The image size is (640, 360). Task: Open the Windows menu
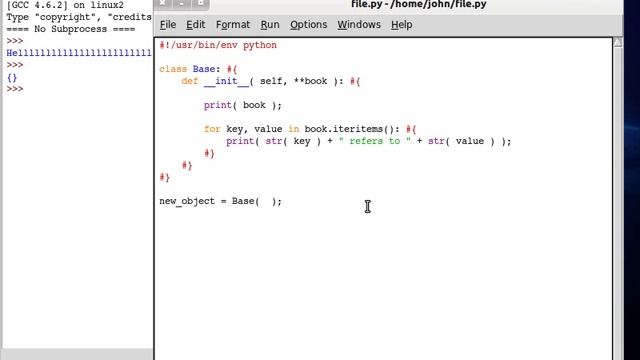pos(359,24)
